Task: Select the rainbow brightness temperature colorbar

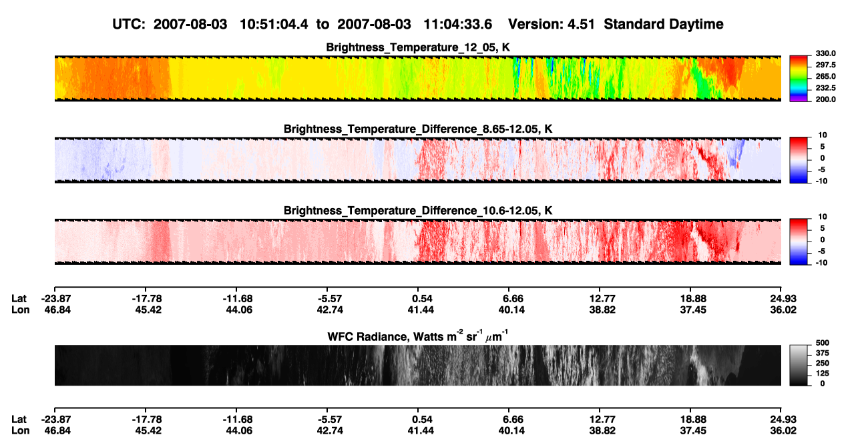Action: click(x=799, y=77)
